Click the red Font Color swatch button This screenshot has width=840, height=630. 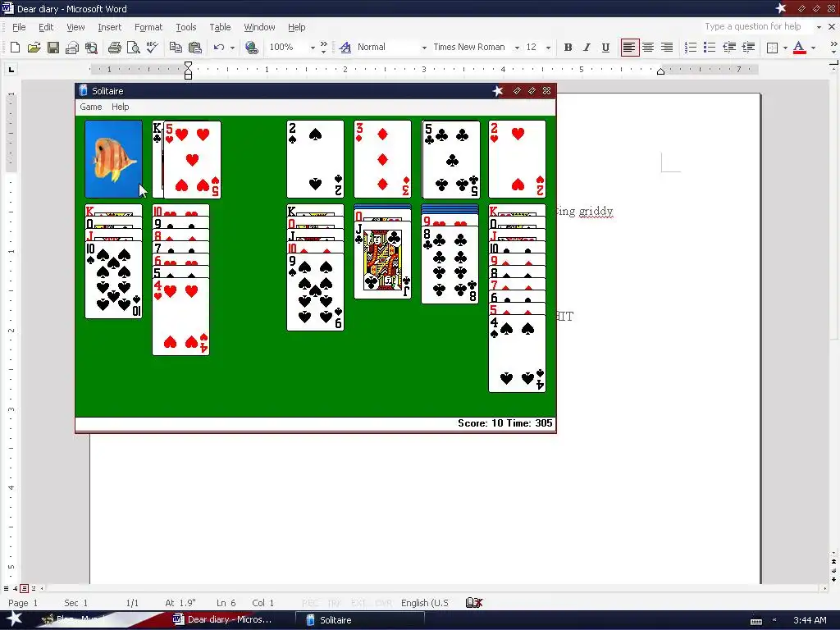[799, 48]
